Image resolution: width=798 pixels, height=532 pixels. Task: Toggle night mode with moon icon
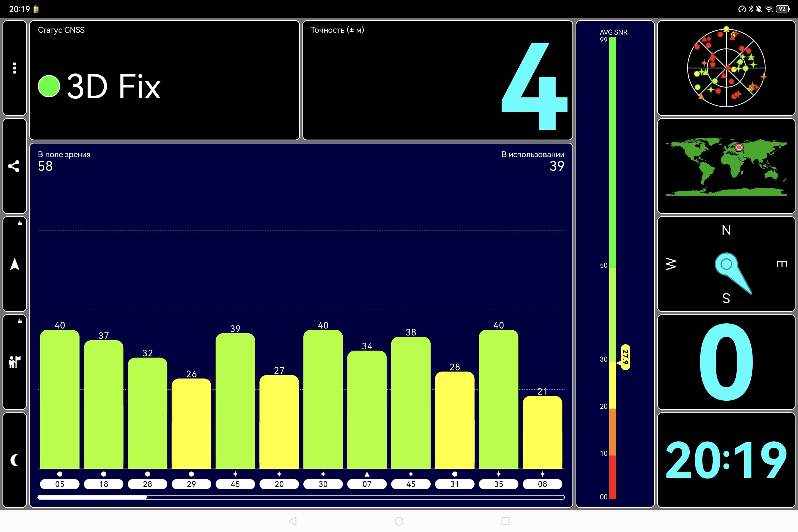pyautogui.click(x=14, y=460)
